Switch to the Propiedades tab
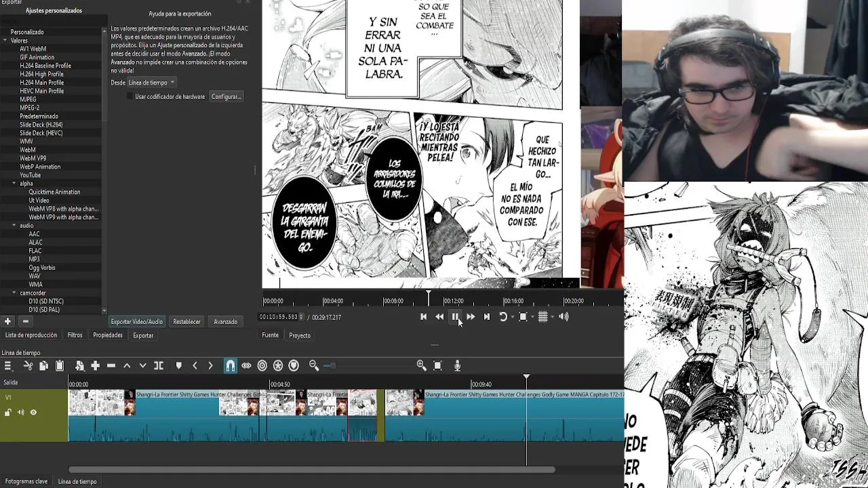 (x=108, y=335)
